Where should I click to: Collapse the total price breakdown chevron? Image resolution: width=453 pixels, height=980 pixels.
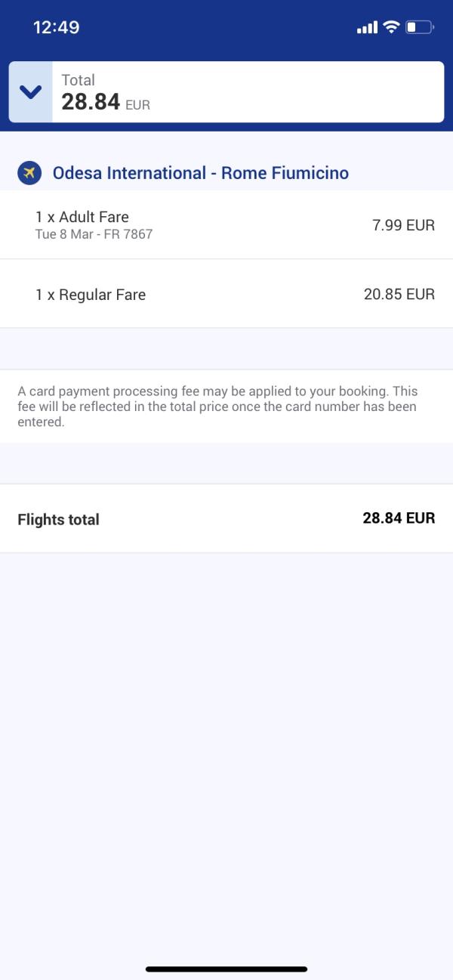click(30, 92)
